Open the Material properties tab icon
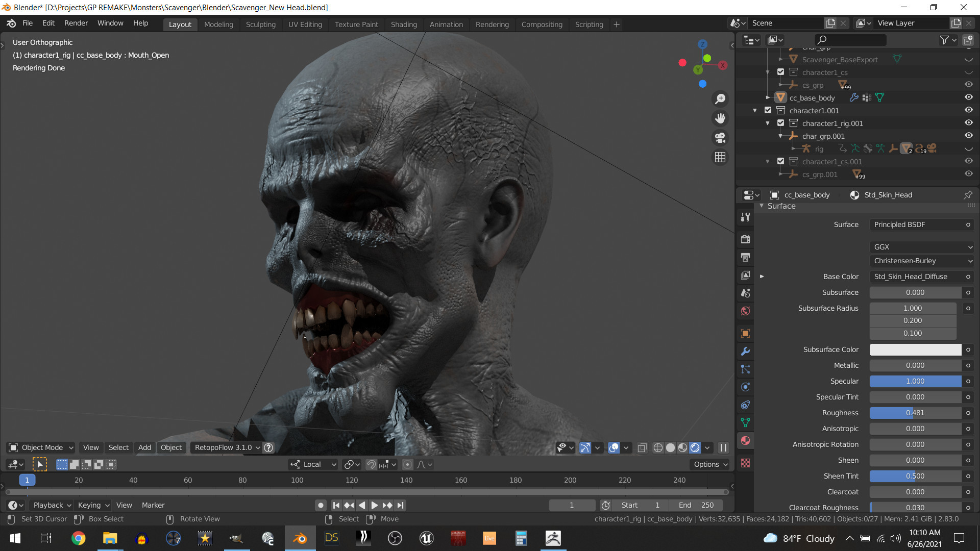 745,441
